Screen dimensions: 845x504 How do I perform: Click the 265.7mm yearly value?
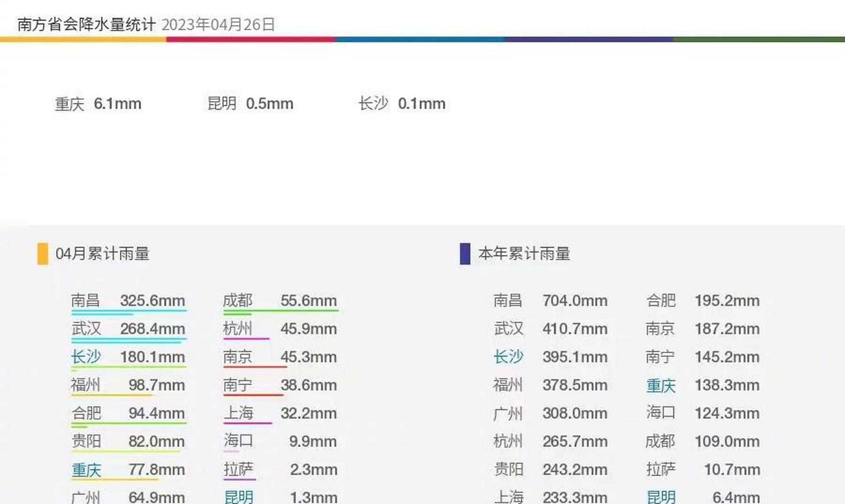point(575,441)
